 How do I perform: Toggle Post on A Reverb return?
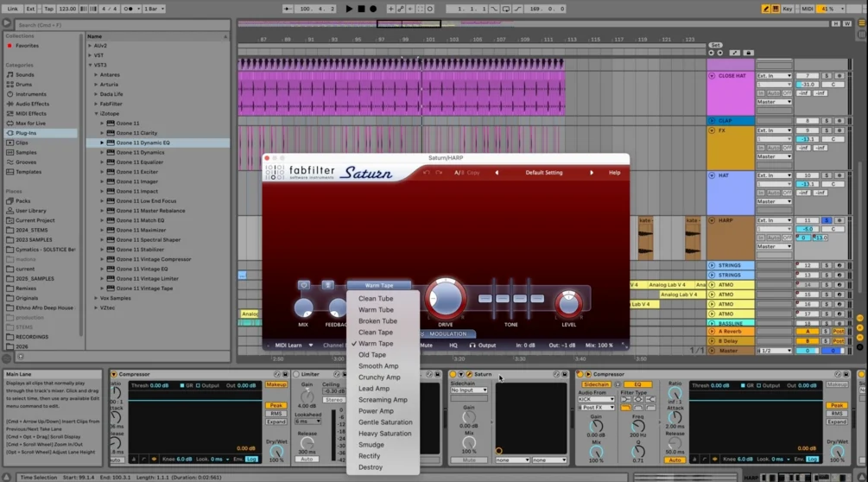click(838, 332)
